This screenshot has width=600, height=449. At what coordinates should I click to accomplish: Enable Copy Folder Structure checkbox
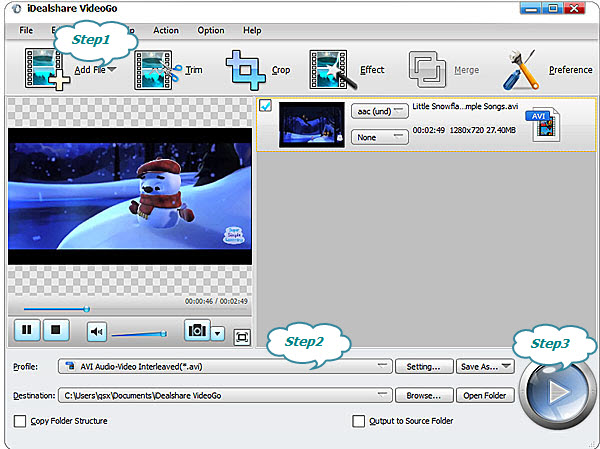coord(20,421)
